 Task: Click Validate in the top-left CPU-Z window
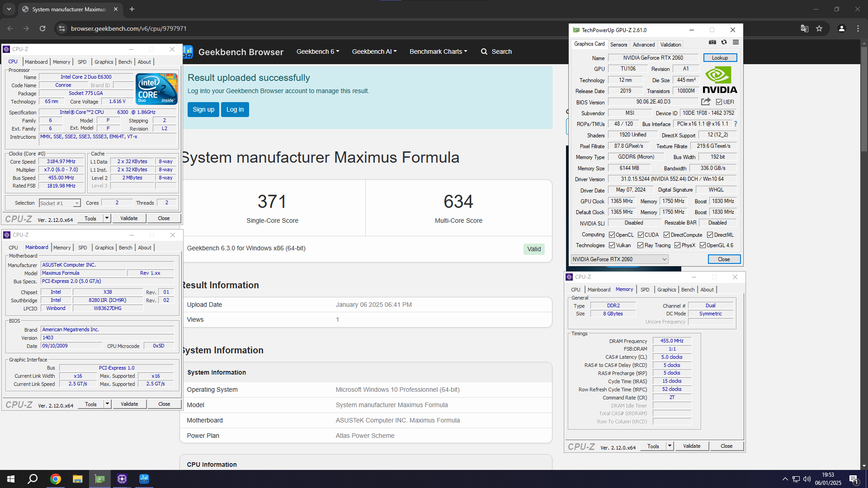[129, 218]
